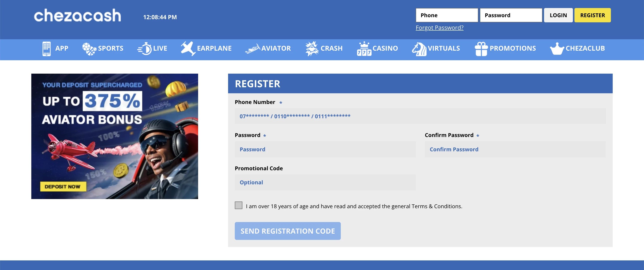Click the Confirm Password field

tap(515, 149)
